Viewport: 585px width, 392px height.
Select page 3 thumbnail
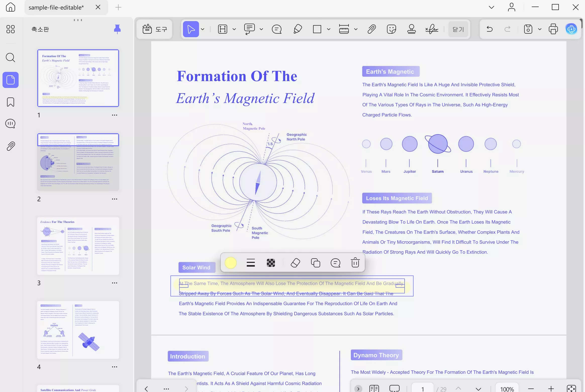click(x=78, y=246)
